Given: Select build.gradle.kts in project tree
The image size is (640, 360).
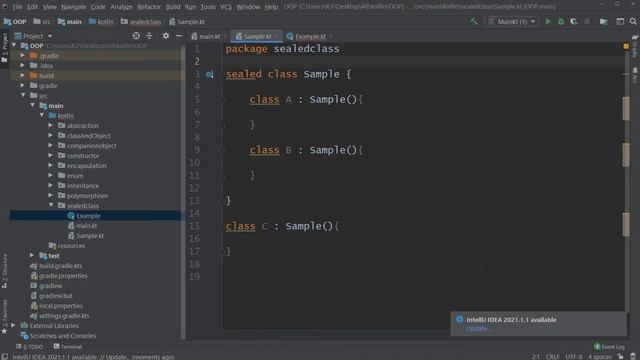Looking at the screenshot, I should tap(60, 266).
